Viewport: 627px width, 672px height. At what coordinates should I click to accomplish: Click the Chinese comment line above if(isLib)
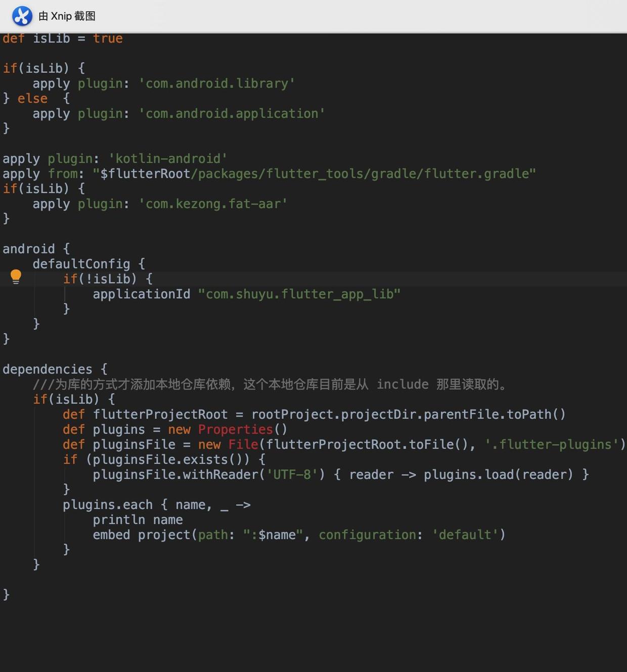pos(270,384)
